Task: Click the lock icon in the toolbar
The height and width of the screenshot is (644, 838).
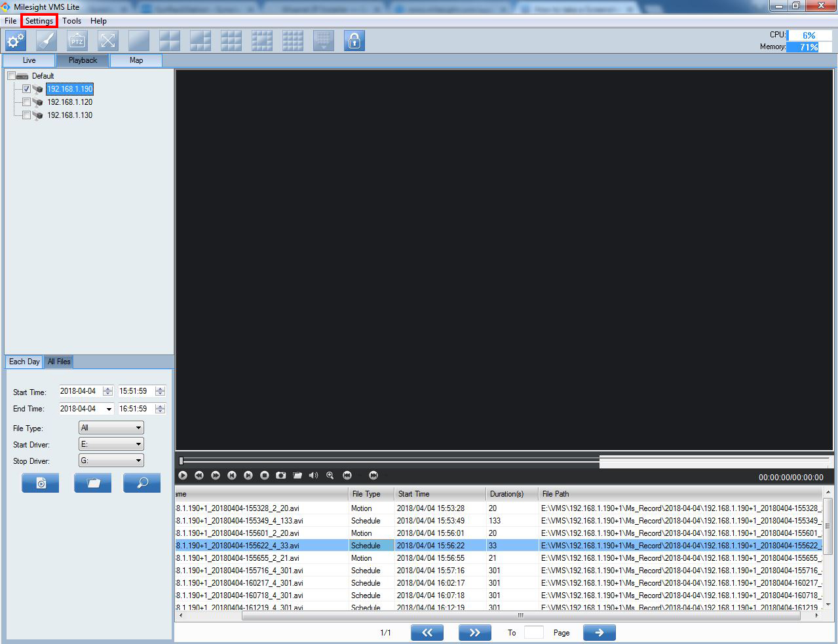Action: 354,41
